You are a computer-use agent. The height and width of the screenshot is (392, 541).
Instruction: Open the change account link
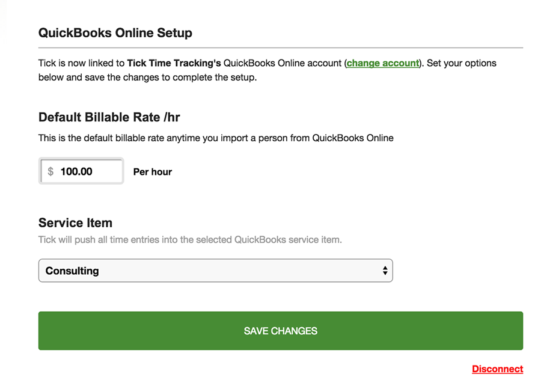(x=383, y=63)
